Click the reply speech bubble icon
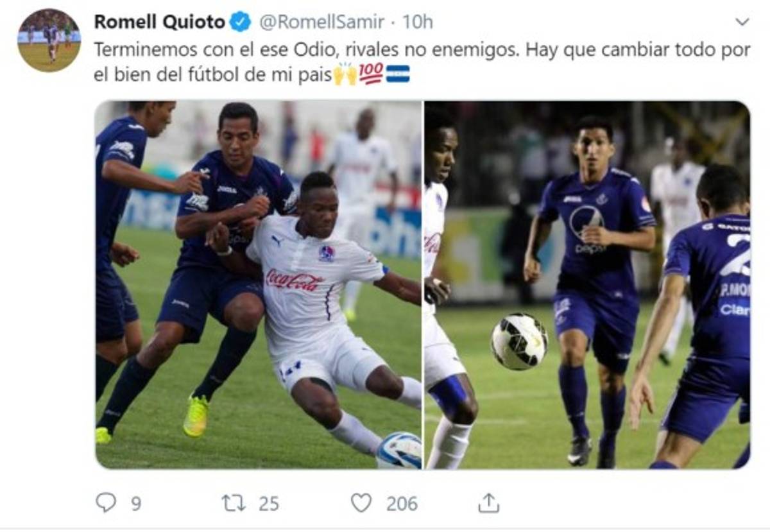770x532 pixels. [105, 502]
